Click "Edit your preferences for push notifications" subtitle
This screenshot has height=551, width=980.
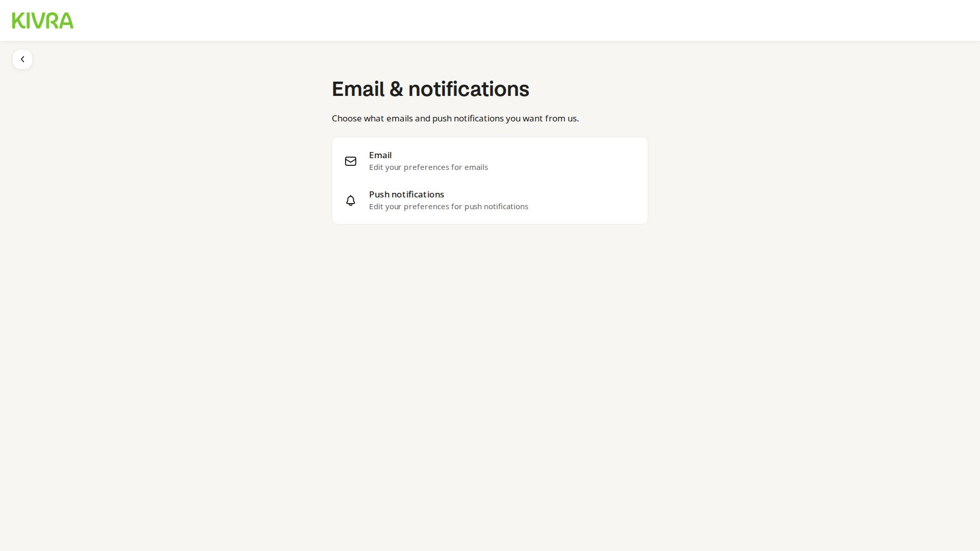[449, 207]
